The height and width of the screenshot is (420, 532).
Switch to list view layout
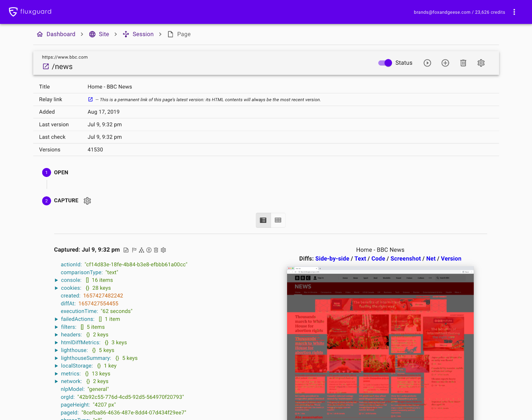(x=263, y=220)
